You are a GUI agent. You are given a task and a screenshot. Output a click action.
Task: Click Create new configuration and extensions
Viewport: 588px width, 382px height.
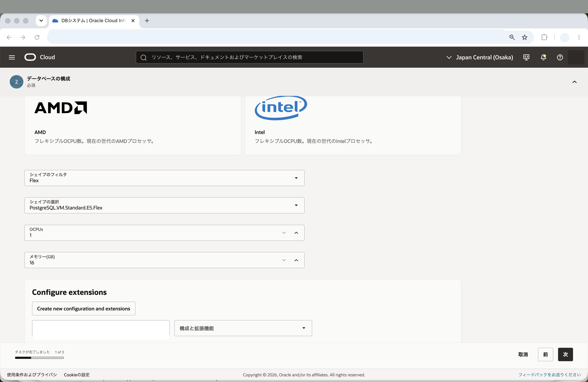(83, 308)
